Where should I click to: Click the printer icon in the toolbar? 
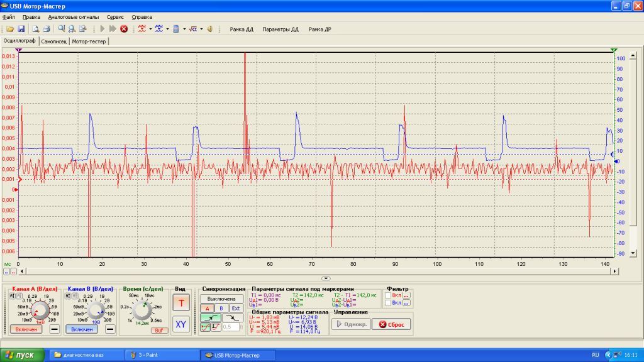47,29
